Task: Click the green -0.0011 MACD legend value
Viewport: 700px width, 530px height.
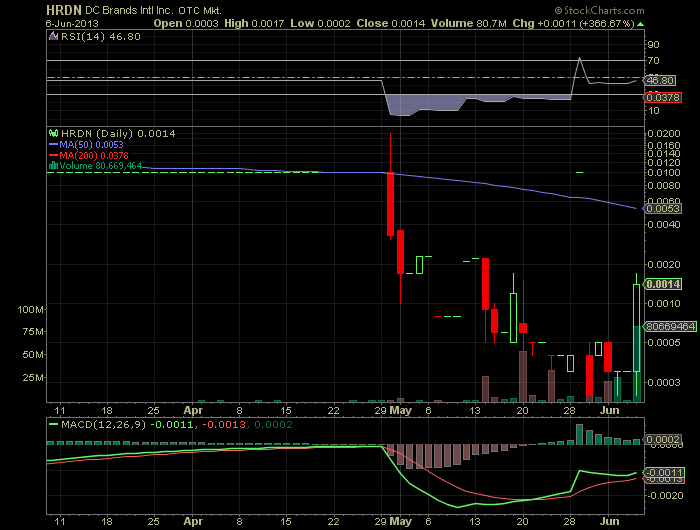Action: tap(172, 425)
